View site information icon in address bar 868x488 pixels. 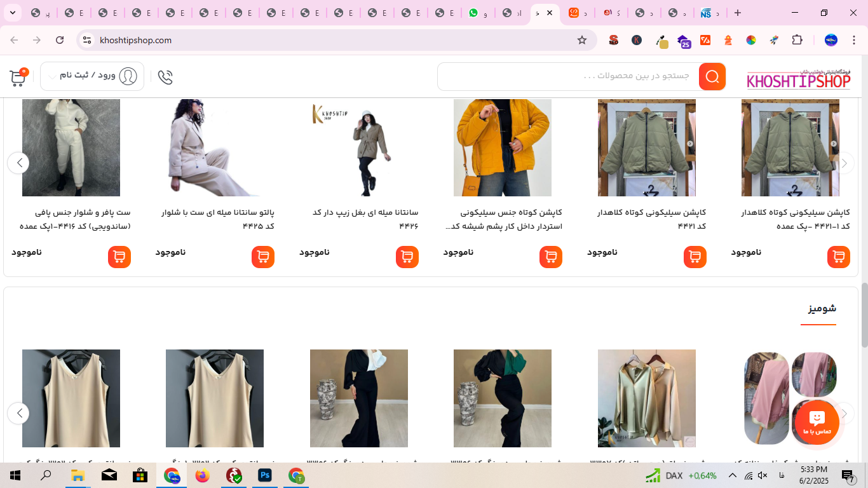click(x=87, y=40)
